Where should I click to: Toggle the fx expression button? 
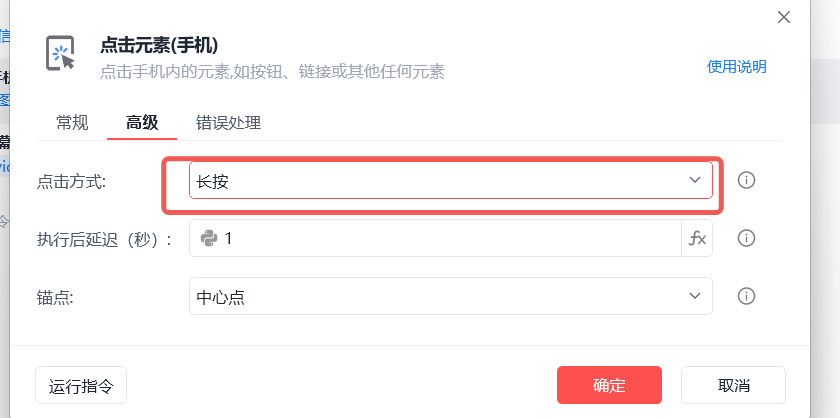point(697,238)
